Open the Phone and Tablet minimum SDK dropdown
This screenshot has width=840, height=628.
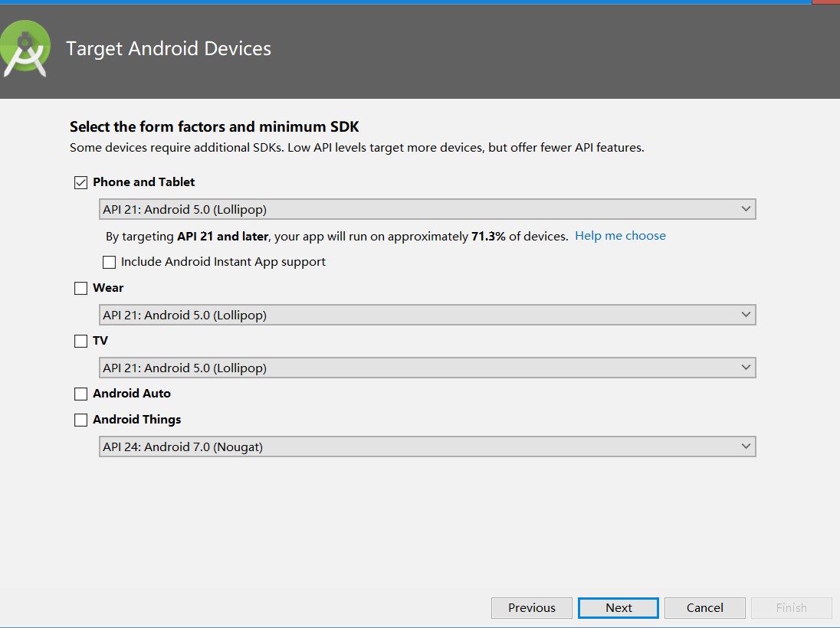pyautogui.click(x=428, y=209)
